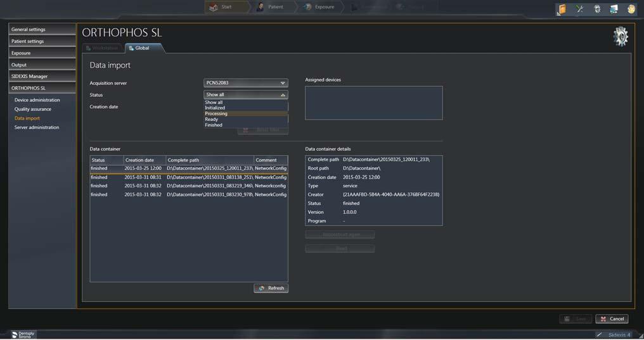Choose Finished in the Status list
Viewport: 644px width, 340px height.
(x=245, y=125)
